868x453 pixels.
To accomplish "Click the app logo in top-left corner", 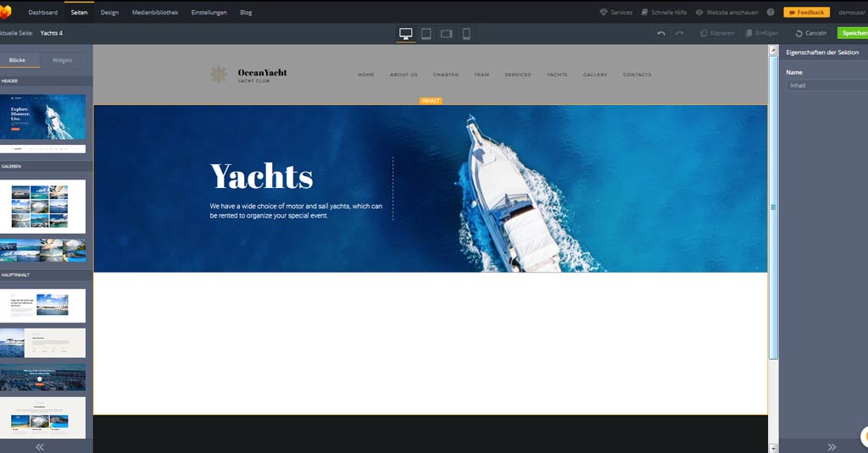I will [5, 12].
